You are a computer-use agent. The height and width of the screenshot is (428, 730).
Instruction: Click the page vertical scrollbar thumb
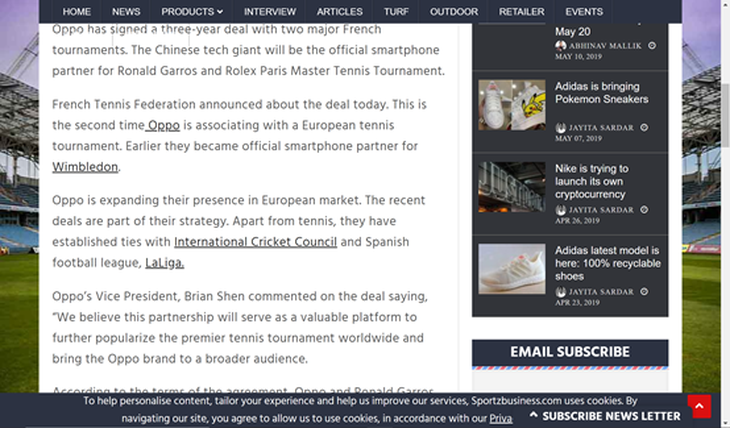coord(725,115)
